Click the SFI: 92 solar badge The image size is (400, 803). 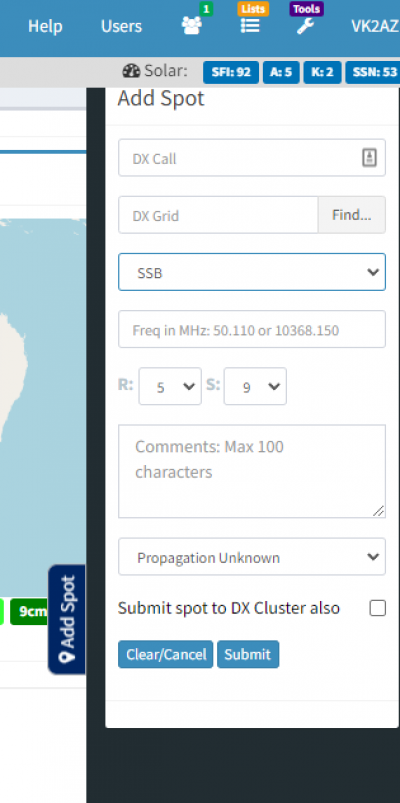[231, 72]
